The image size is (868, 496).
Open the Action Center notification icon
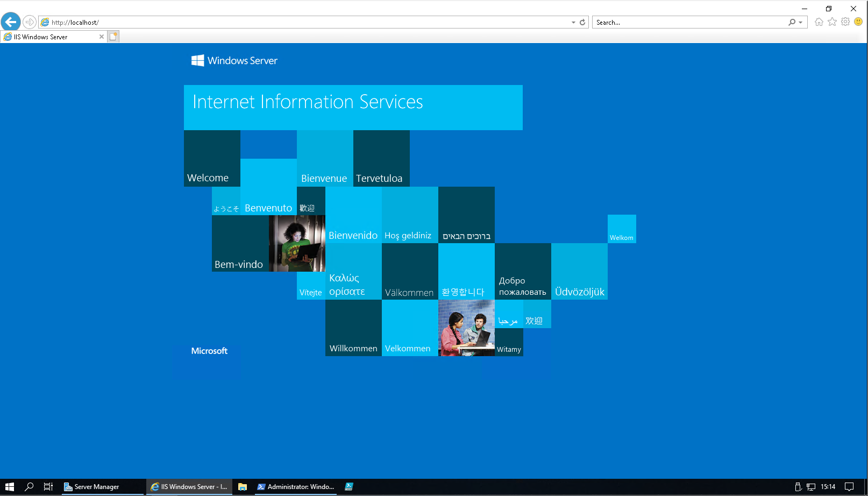coord(849,487)
